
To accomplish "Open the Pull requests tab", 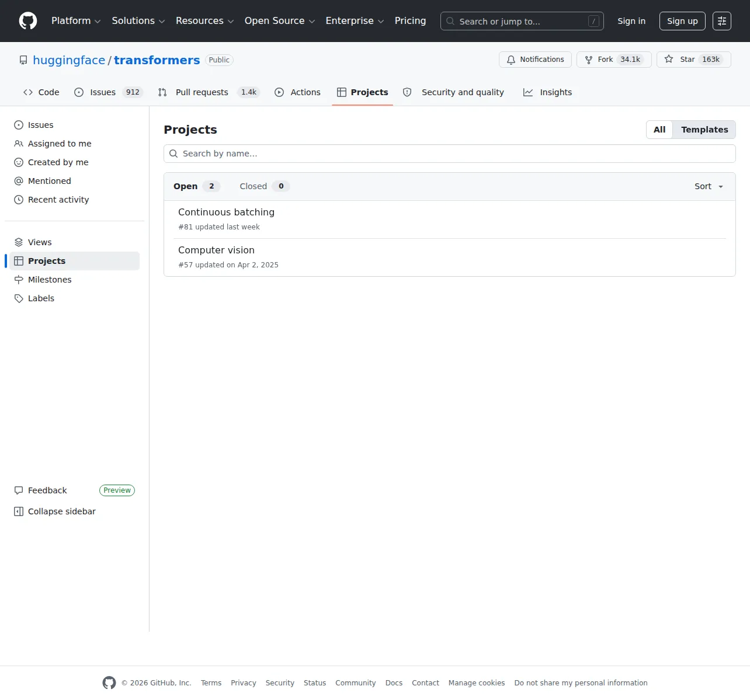I will pos(209,92).
